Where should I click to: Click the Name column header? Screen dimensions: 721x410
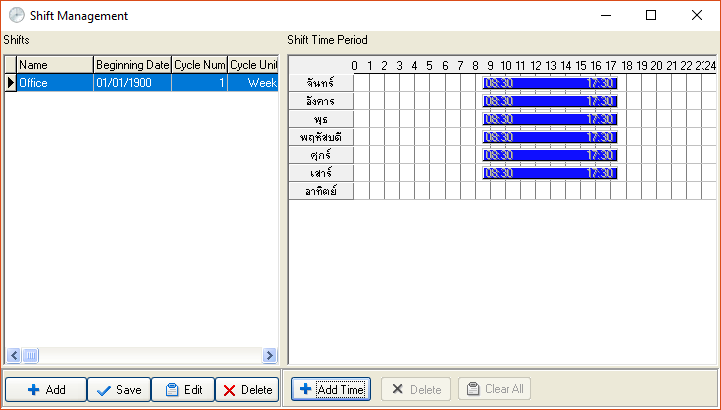tap(55, 65)
